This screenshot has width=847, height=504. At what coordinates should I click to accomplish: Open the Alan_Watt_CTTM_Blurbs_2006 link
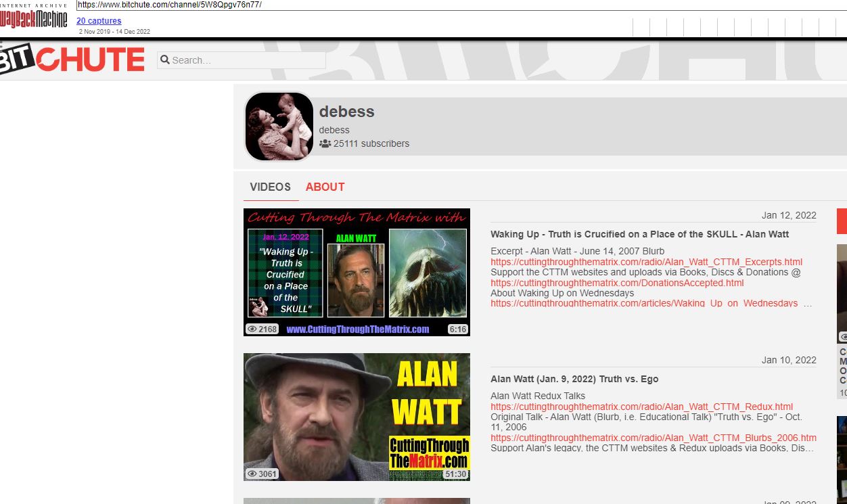point(654,438)
